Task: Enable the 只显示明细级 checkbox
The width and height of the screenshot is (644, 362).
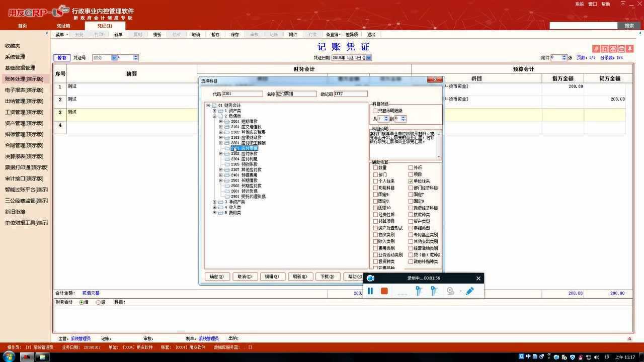Action: tap(375, 111)
